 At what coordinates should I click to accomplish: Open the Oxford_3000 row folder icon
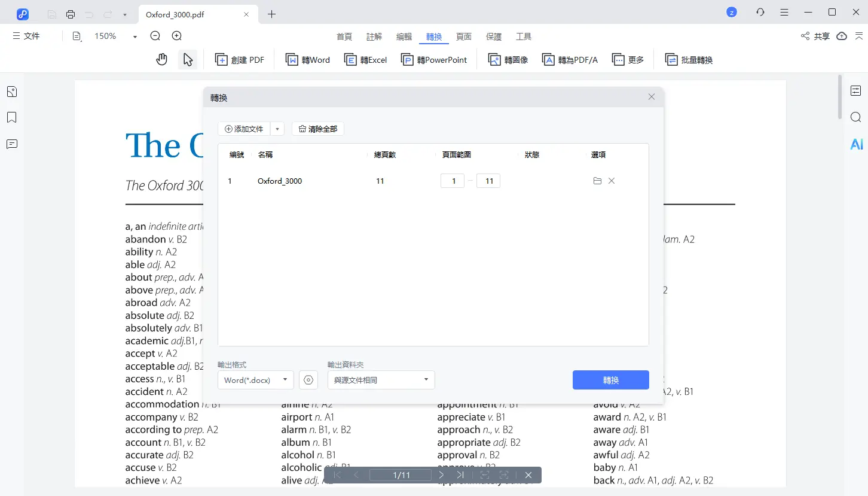597,181
